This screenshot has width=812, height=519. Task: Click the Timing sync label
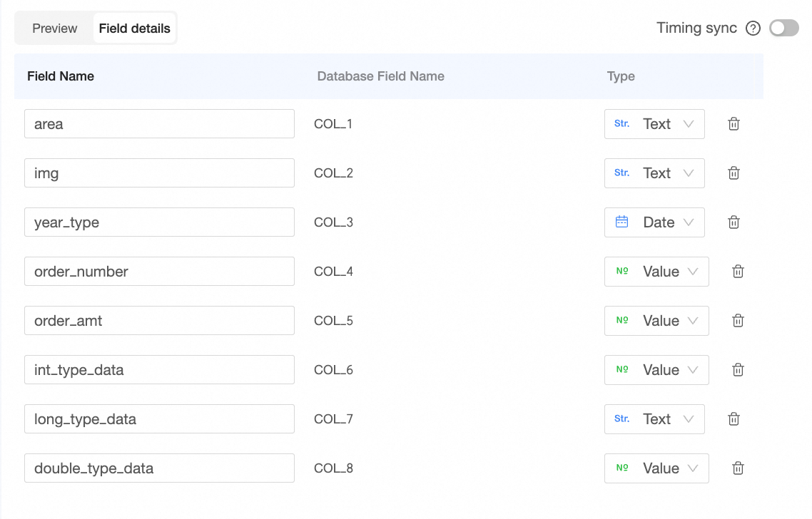click(x=696, y=28)
